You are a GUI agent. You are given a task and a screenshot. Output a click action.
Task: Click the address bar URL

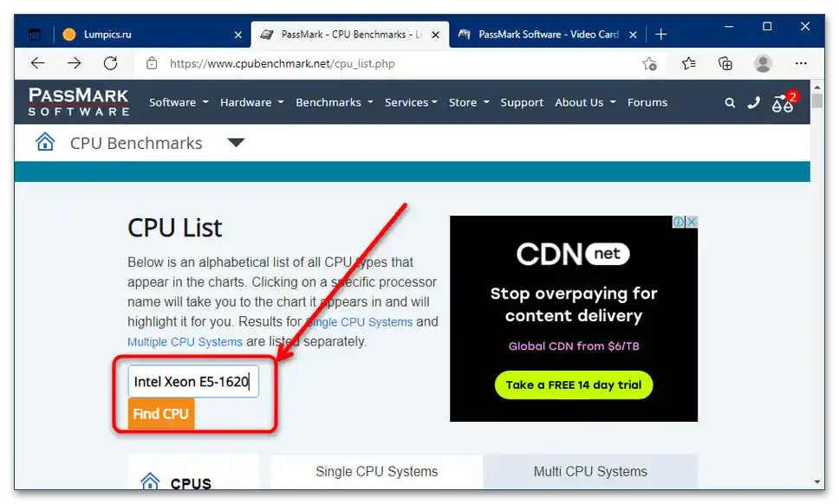click(x=283, y=63)
